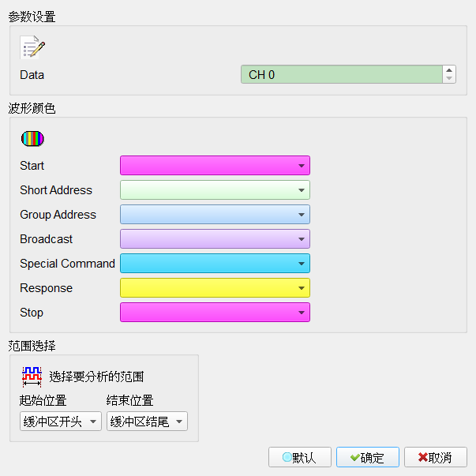Open the Start color dropdown
Viewport: 476px width, 476px height.
pos(215,166)
